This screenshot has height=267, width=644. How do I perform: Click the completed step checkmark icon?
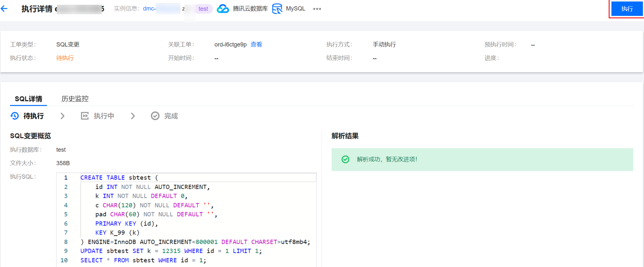tap(155, 116)
